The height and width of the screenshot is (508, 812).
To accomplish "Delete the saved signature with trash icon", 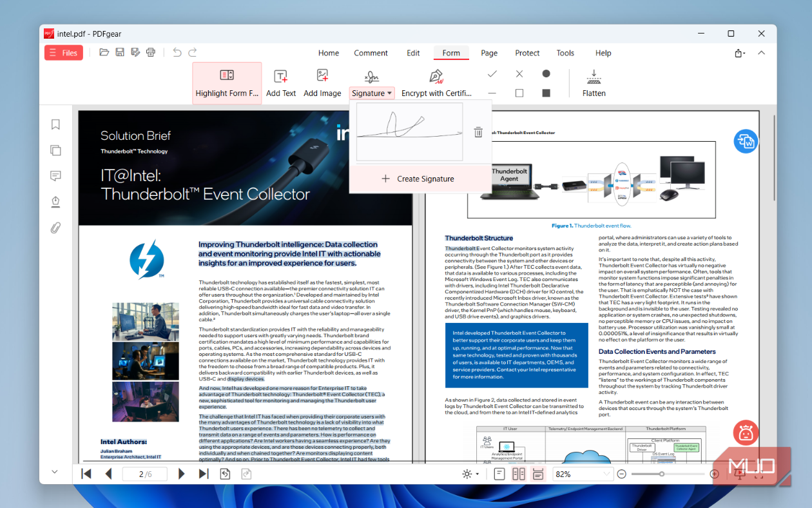I will 478,132.
